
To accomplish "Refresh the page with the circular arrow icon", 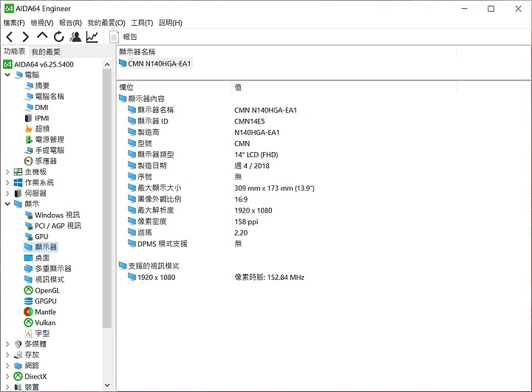I will click(58, 37).
